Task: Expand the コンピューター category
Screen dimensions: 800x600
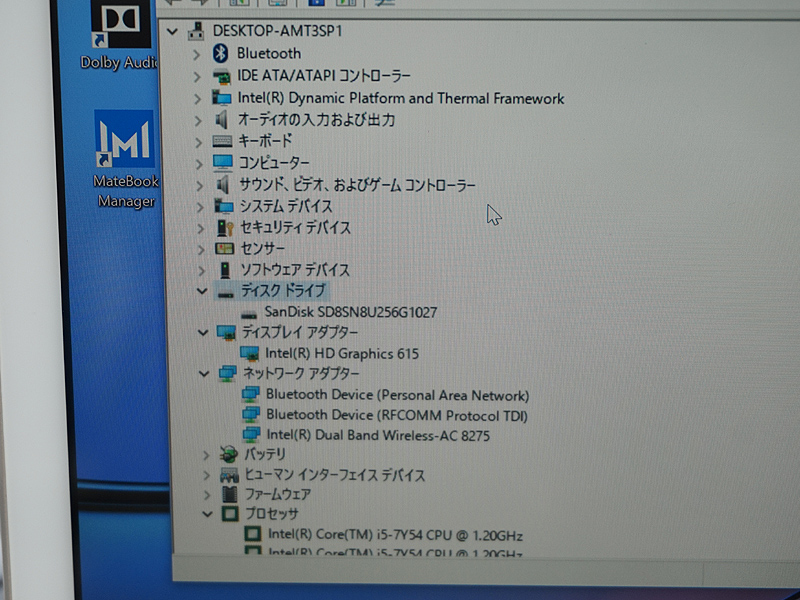Action: pyautogui.click(x=199, y=164)
